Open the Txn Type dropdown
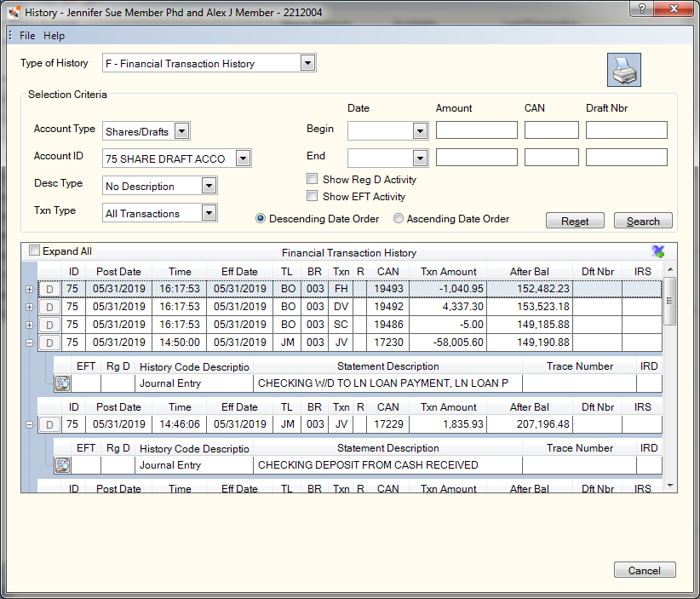 tap(209, 213)
